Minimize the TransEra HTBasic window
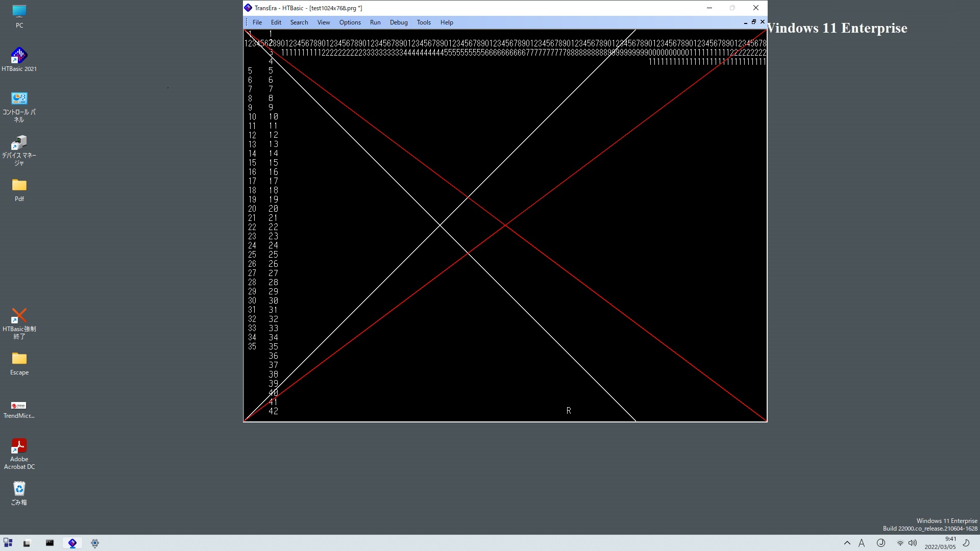The width and height of the screenshot is (980, 551). click(x=709, y=8)
